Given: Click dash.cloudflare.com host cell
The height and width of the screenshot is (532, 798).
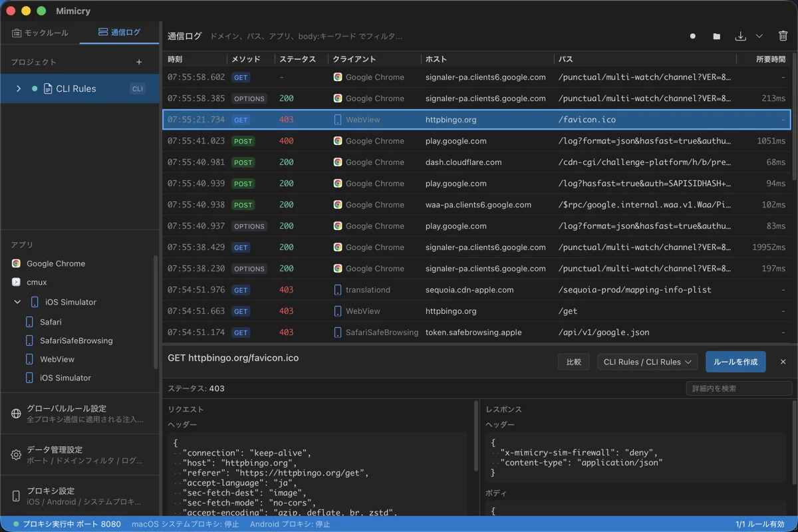Looking at the screenshot, I should tap(464, 162).
